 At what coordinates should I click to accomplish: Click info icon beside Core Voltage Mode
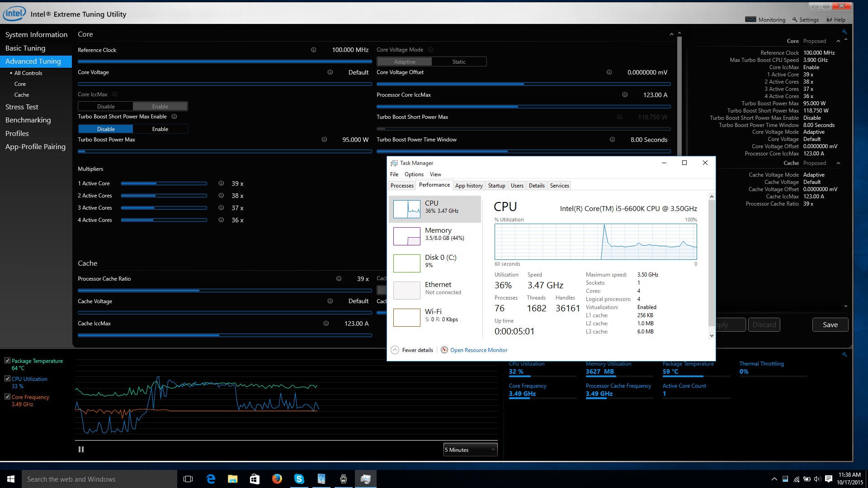[431, 50]
